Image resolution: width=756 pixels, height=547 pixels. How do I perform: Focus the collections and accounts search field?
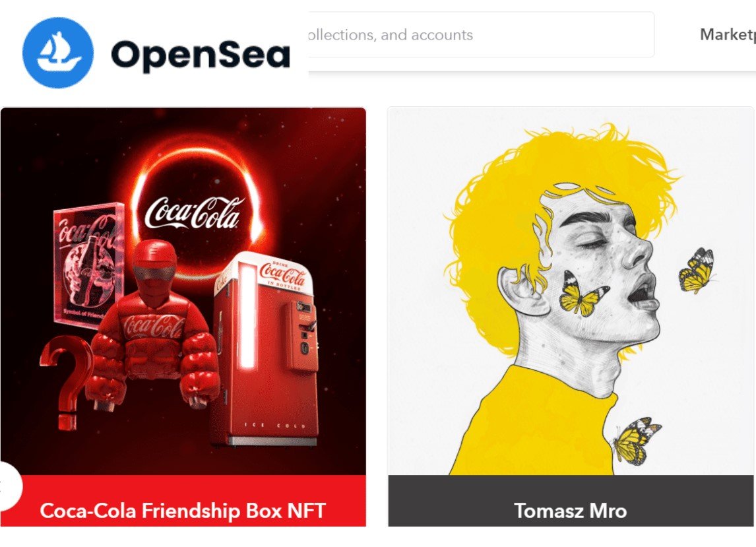coord(481,35)
